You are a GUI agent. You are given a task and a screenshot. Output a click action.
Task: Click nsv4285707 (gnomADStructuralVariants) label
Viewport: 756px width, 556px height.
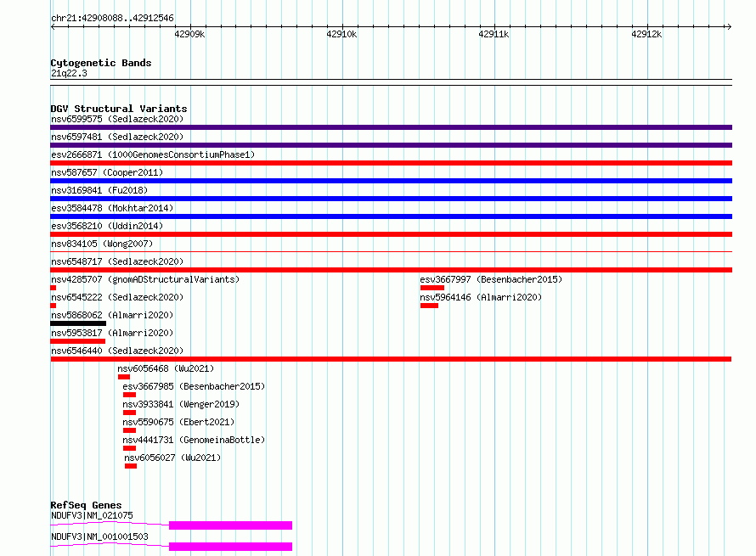[145, 279]
